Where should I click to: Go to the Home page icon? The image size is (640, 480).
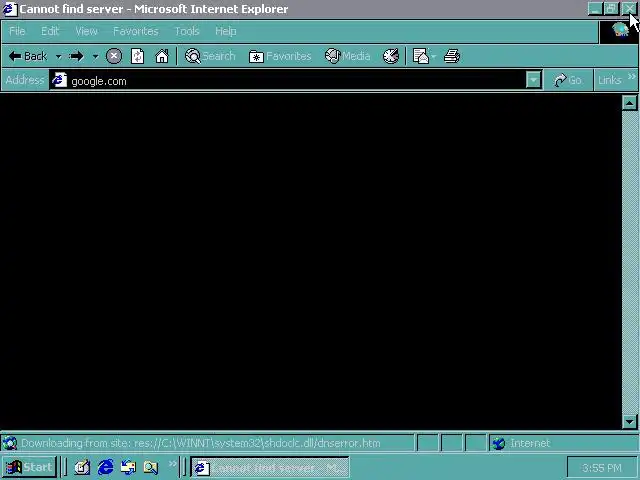[162, 56]
